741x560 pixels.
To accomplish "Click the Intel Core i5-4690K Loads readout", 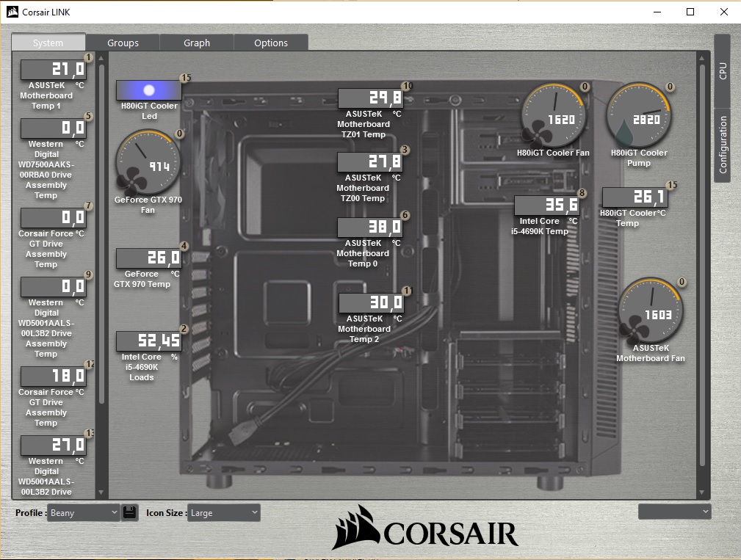I will point(148,341).
